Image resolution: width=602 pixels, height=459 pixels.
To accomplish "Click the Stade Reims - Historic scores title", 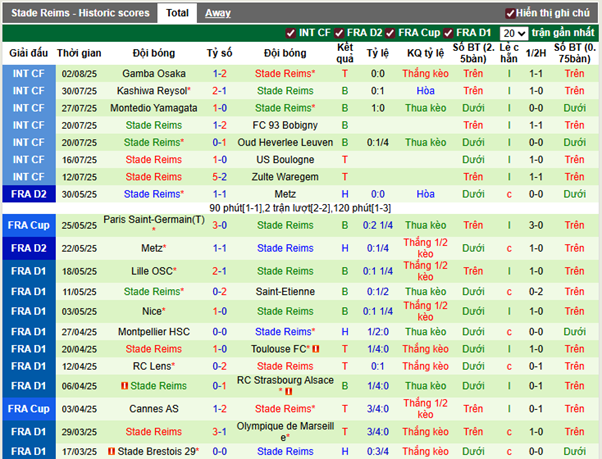I will (x=80, y=13).
